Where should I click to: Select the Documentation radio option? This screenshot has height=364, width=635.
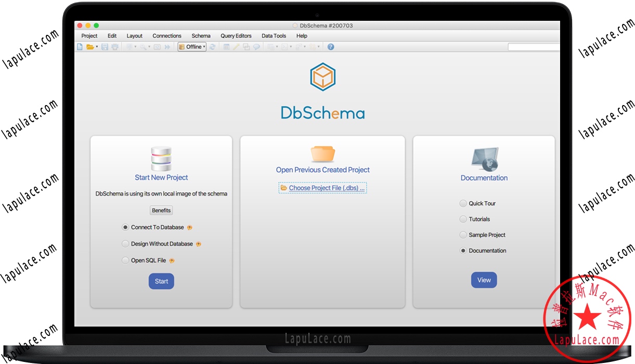click(463, 251)
